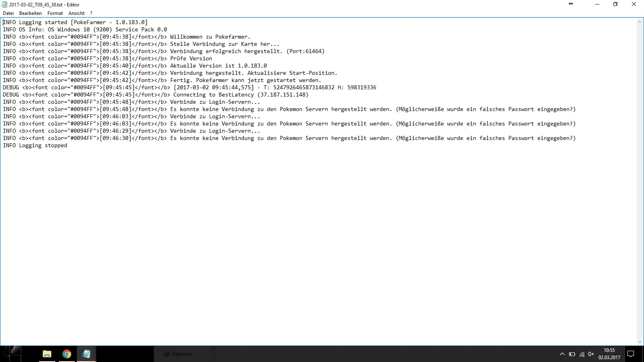The height and width of the screenshot is (362, 644).
Task: Click the Notepad icon in the title bar
Action: [x=4, y=4]
